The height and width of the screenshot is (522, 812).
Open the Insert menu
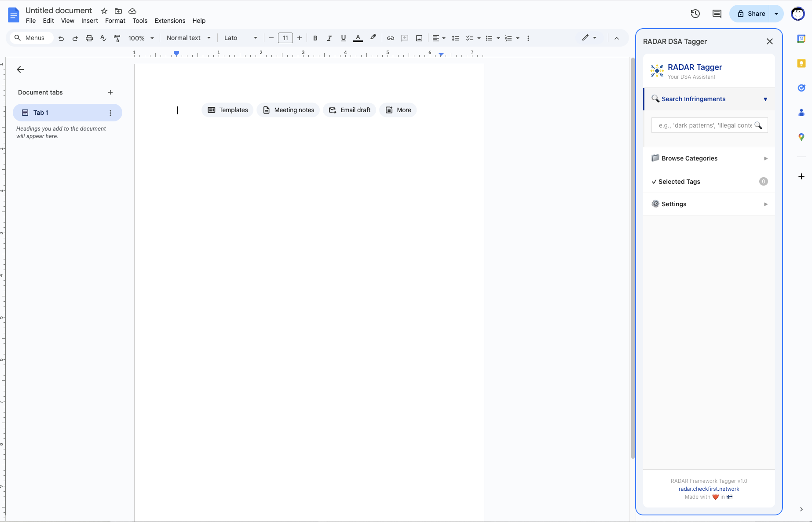tap(90, 21)
